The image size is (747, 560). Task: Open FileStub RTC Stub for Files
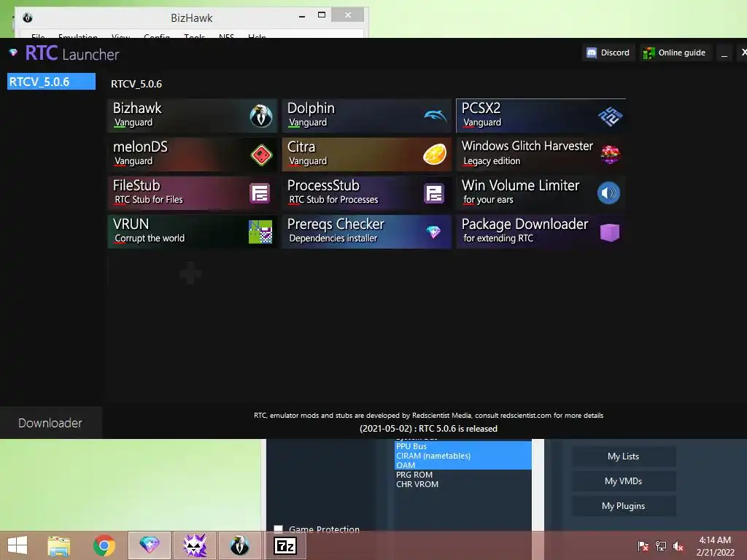(193, 192)
